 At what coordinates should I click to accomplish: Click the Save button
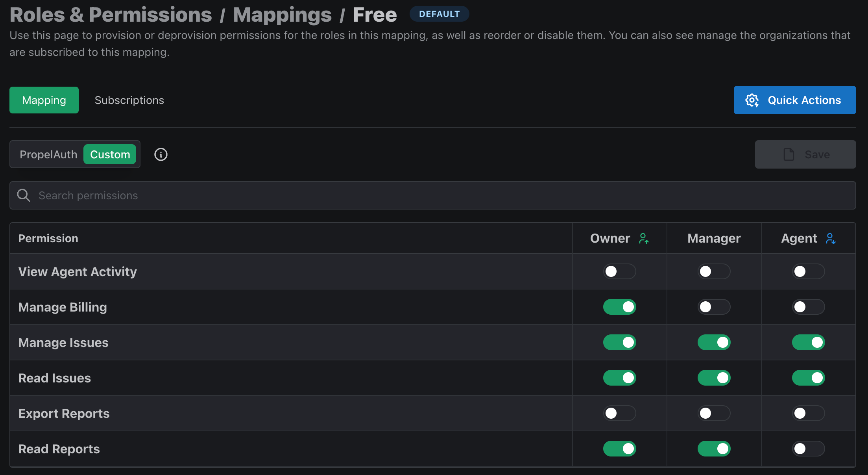coord(805,154)
